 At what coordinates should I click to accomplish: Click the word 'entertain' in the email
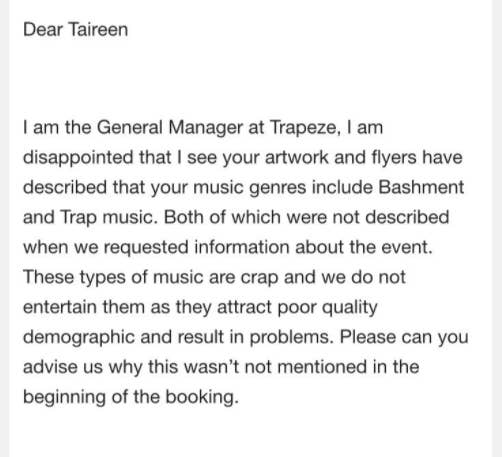[60, 307]
